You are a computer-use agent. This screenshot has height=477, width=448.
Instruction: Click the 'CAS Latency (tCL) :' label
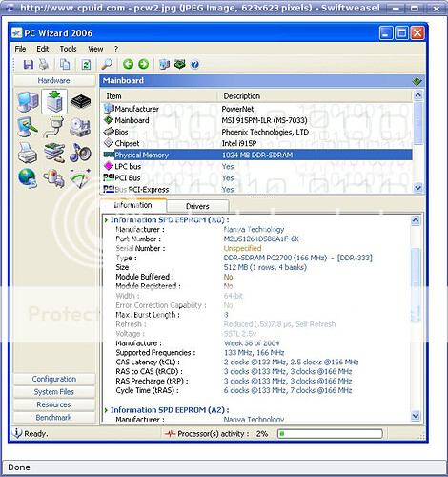point(148,362)
